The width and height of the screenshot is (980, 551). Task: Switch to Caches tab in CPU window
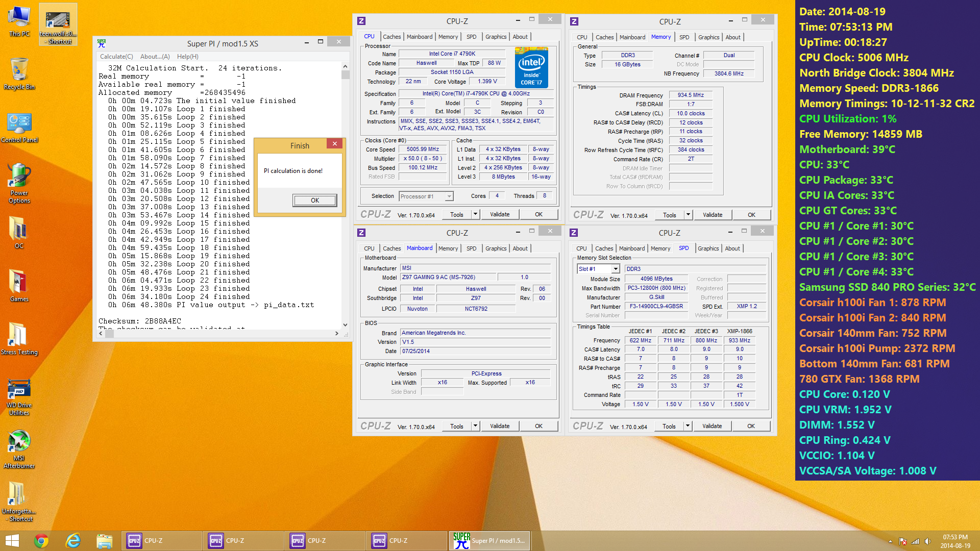click(x=391, y=37)
